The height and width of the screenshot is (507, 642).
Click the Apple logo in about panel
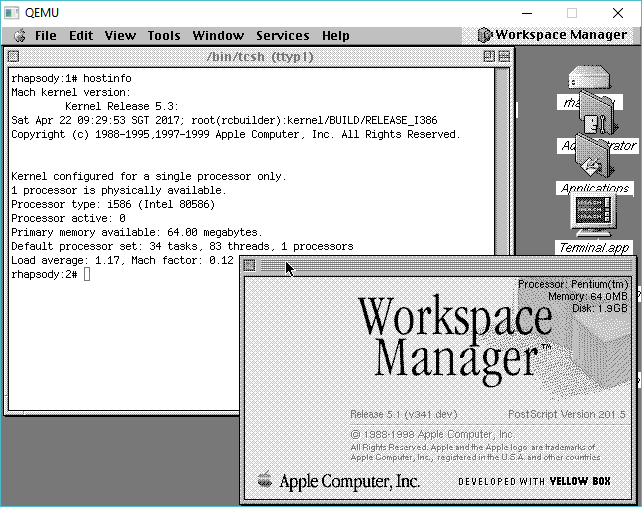[264, 481]
